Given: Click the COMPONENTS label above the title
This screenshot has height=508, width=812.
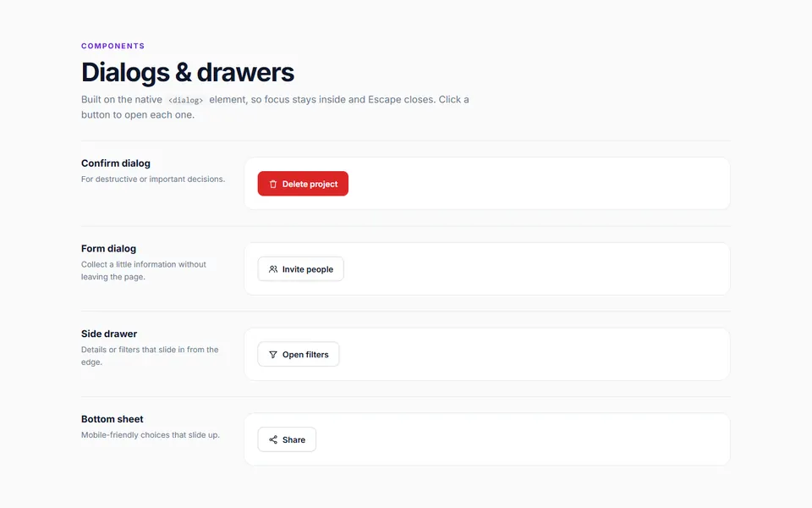Looking at the screenshot, I should [112, 46].
